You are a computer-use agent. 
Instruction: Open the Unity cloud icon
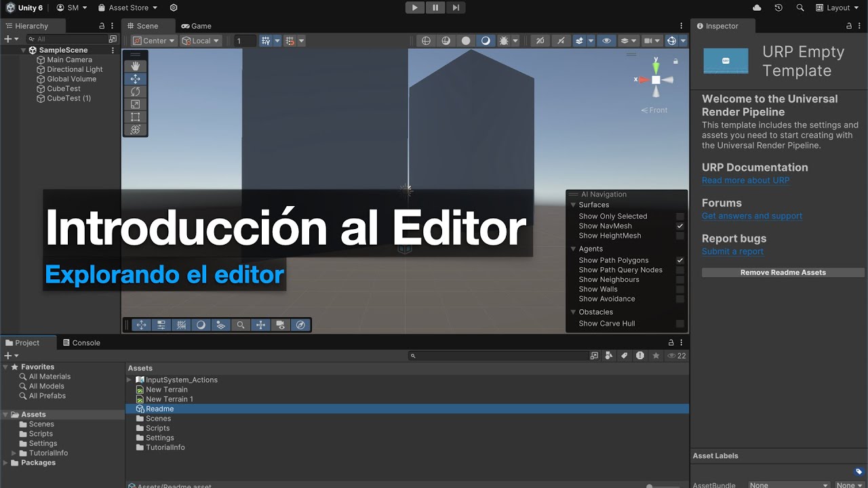757,7
